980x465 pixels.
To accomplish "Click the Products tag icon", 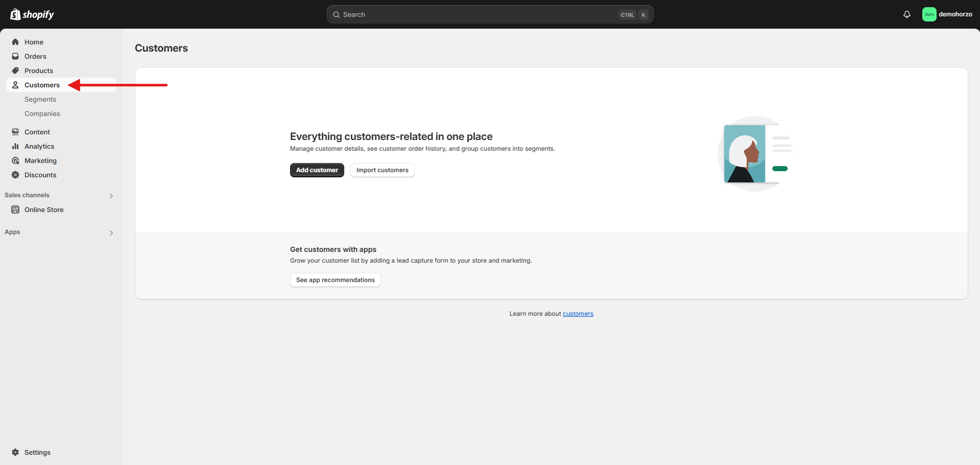I will [x=15, y=71].
